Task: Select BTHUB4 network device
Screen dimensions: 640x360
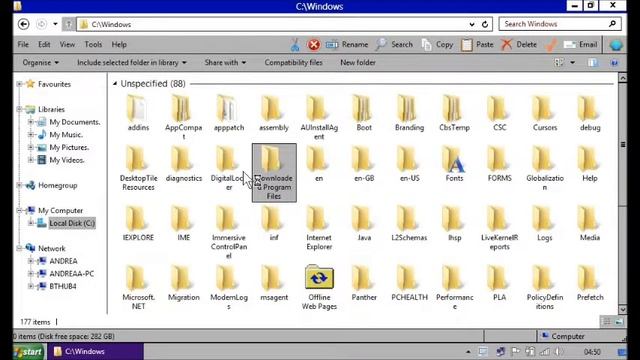Action: click(63, 286)
